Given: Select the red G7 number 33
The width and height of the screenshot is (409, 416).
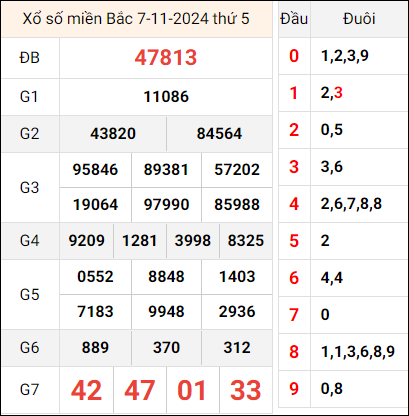Looking at the screenshot, I should 246,390.
